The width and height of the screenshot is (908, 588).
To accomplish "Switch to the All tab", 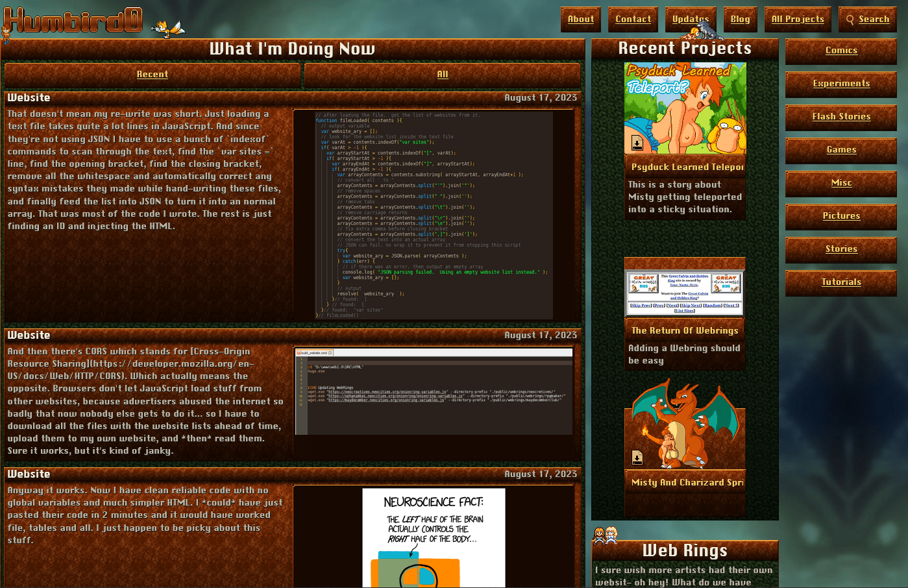I will [x=443, y=75].
